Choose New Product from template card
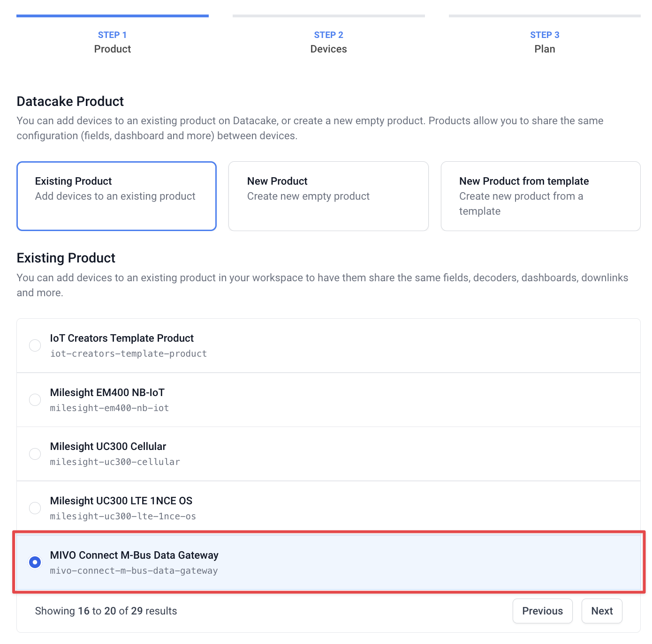 pos(540,196)
